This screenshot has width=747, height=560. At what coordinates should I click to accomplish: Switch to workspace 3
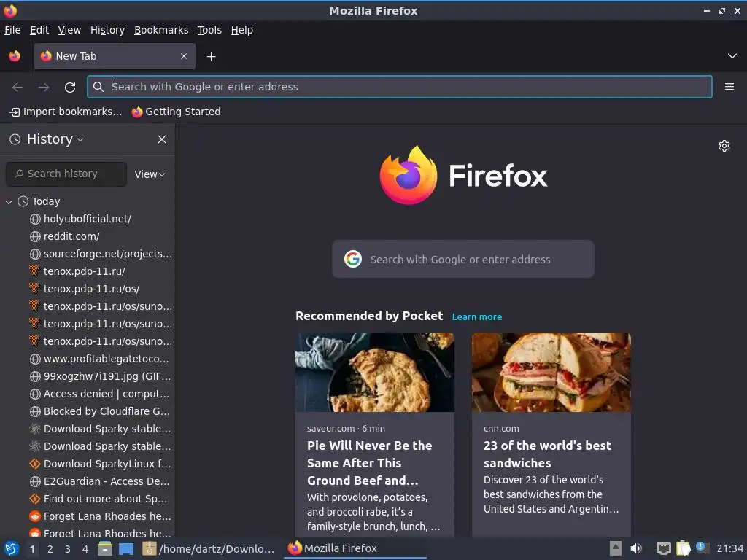click(x=68, y=549)
